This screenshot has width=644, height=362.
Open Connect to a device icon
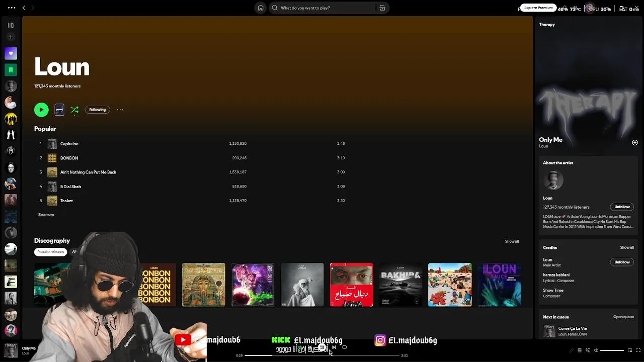pyautogui.click(x=588, y=350)
